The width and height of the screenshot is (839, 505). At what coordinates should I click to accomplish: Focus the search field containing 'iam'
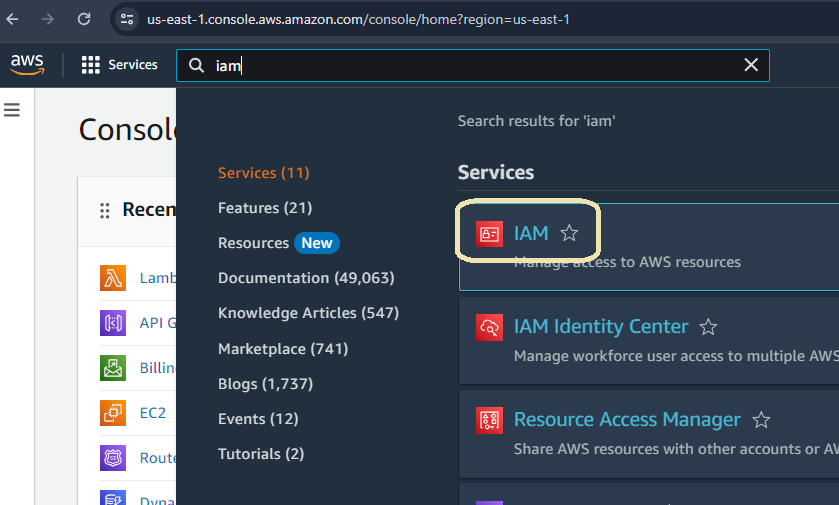472,65
